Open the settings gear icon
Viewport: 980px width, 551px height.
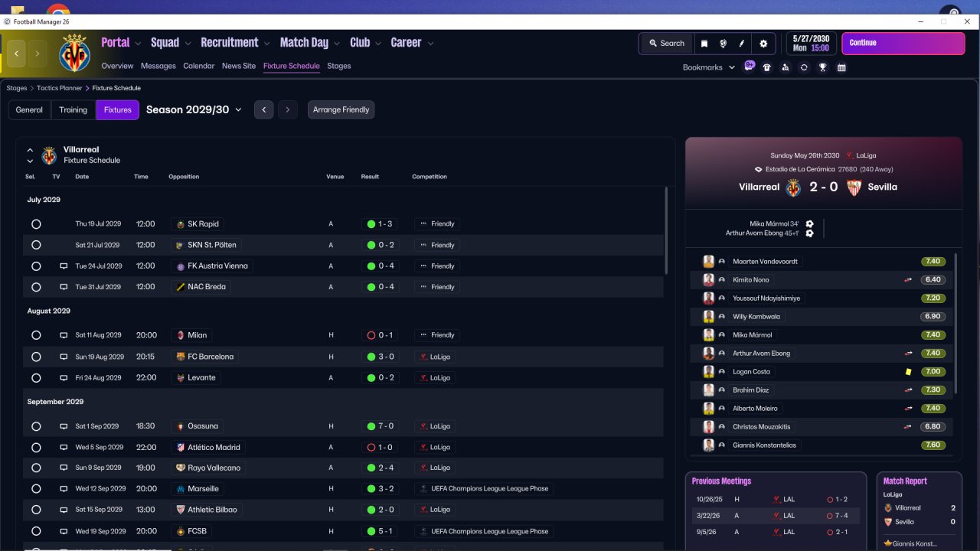pyautogui.click(x=763, y=44)
